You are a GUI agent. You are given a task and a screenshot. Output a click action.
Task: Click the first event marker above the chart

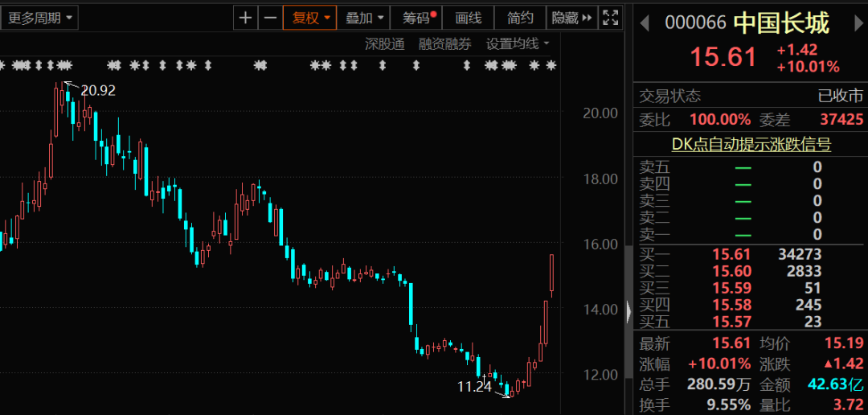click(x=2, y=64)
